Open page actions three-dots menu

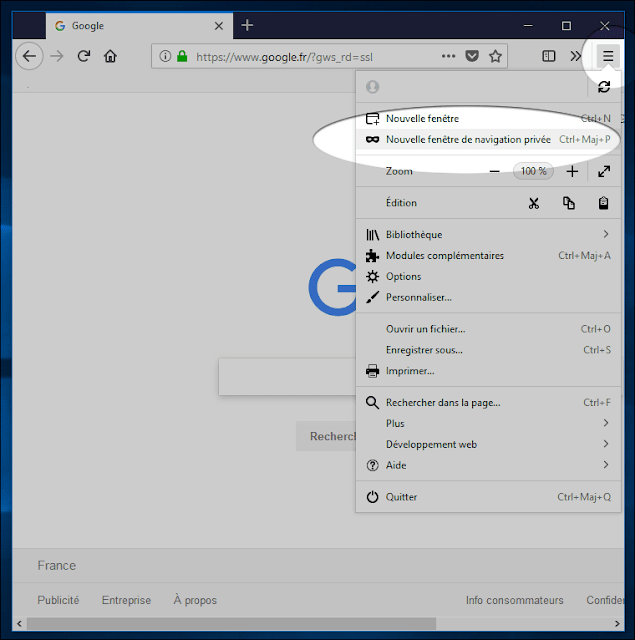click(448, 56)
